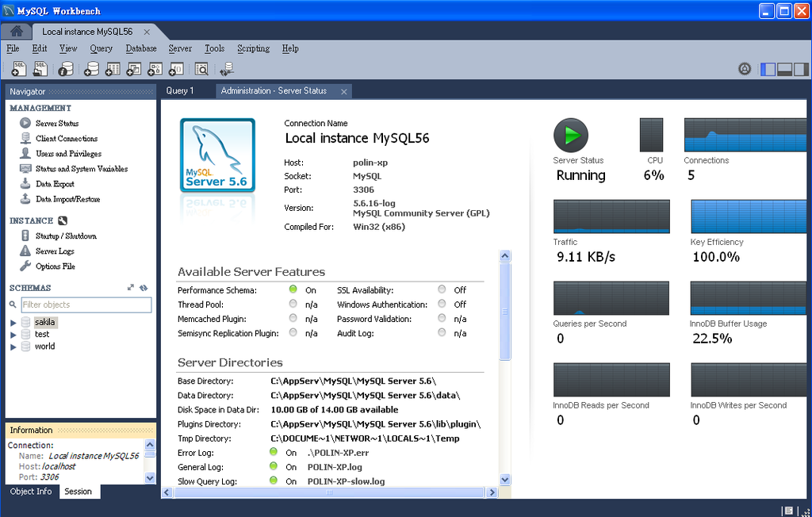Click the create new table toolbar icon
This screenshot has height=517, width=812.
113,70
